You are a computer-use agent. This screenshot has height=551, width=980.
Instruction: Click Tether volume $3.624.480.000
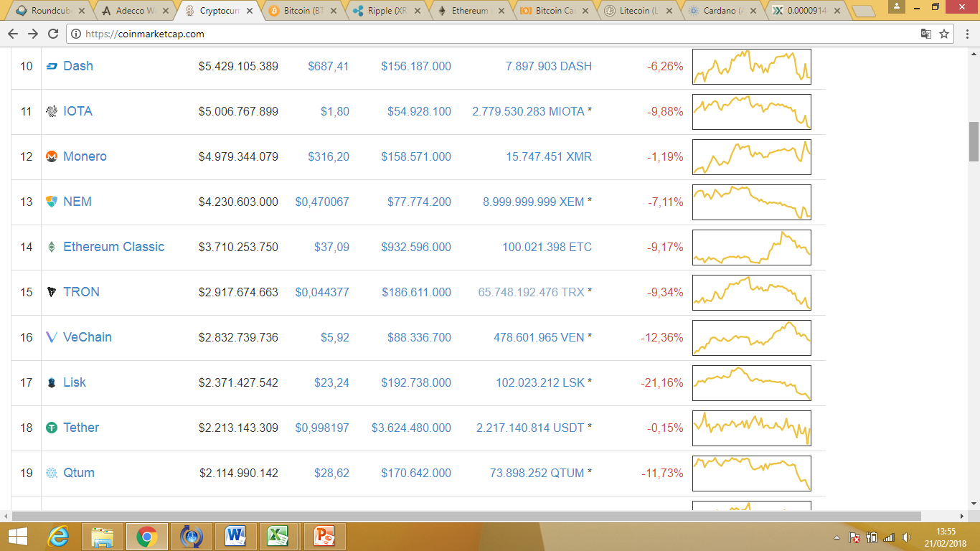[411, 428]
